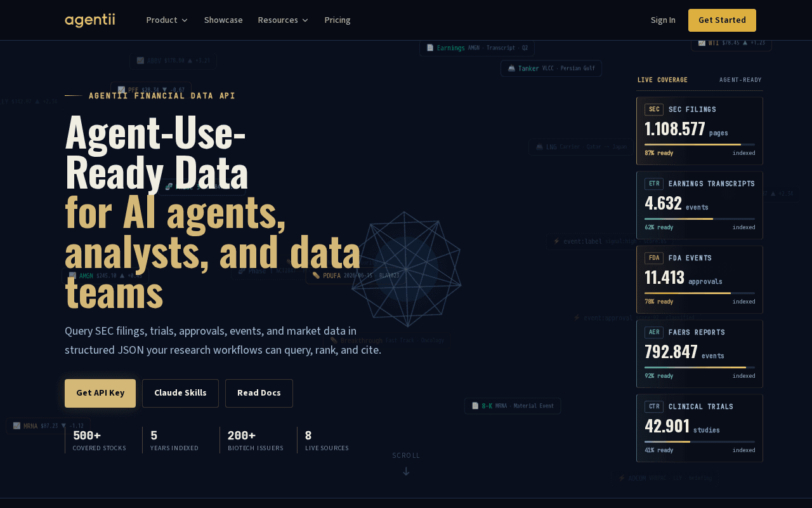
Task: Go to the Showcase page
Action: 223,20
